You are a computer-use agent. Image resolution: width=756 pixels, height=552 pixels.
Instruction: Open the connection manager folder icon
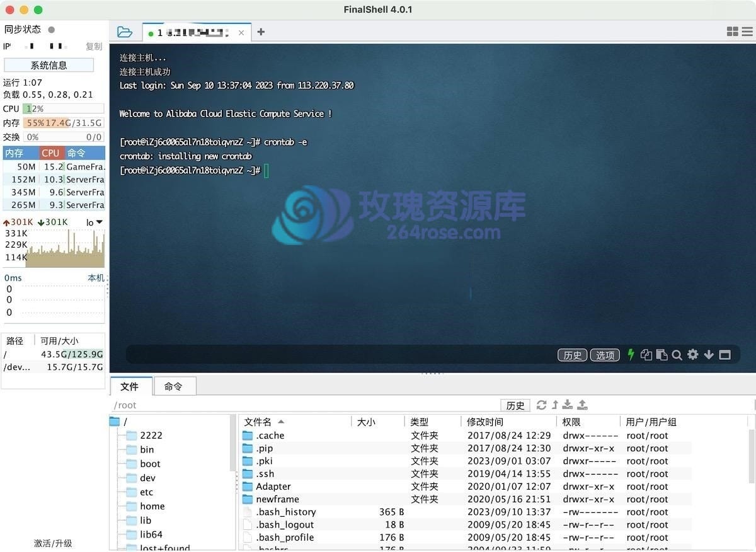pos(125,32)
